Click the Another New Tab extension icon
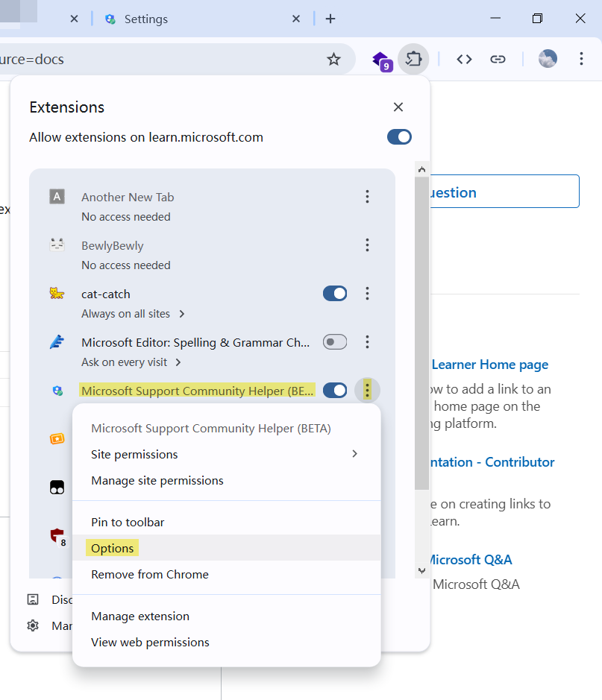Screen dimensions: 602x700 pyautogui.click(x=57, y=196)
